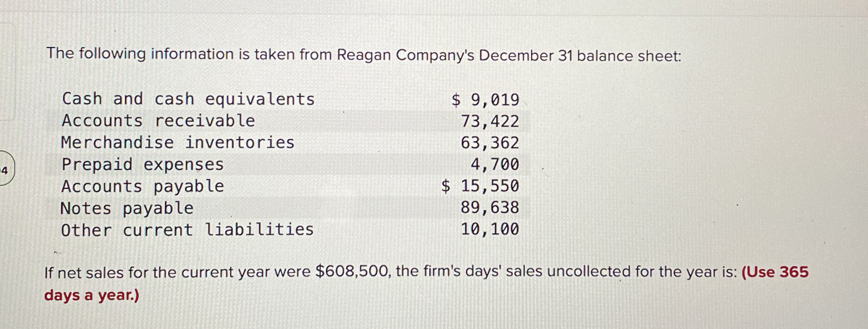This screenshot has height=329, width=868.
Task: Select the Prepaid expenses row label
Action: 142,164
